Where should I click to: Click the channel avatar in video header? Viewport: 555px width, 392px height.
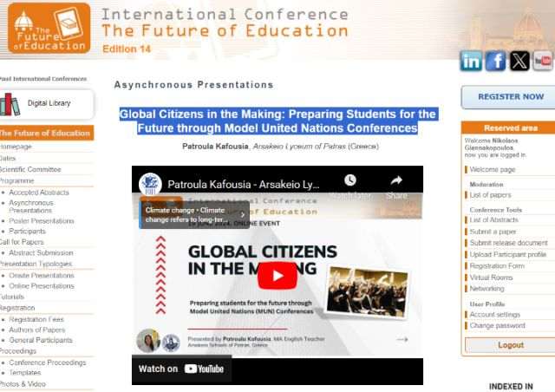pyautogui.click(x=150, y=184)
